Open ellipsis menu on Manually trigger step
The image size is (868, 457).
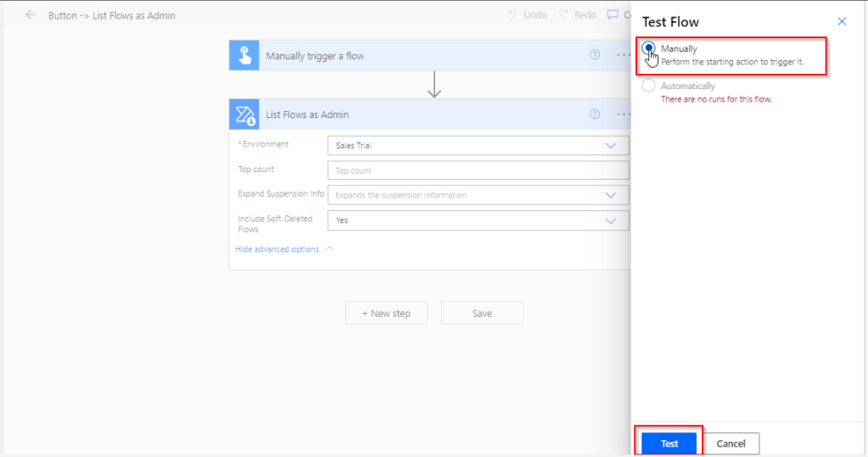[x=624, y=55]
